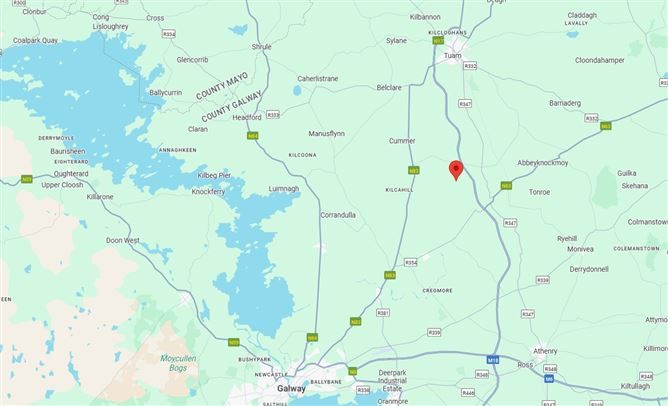
Task: Click the R339 badge below Cregmore
Action: [434, 332]
